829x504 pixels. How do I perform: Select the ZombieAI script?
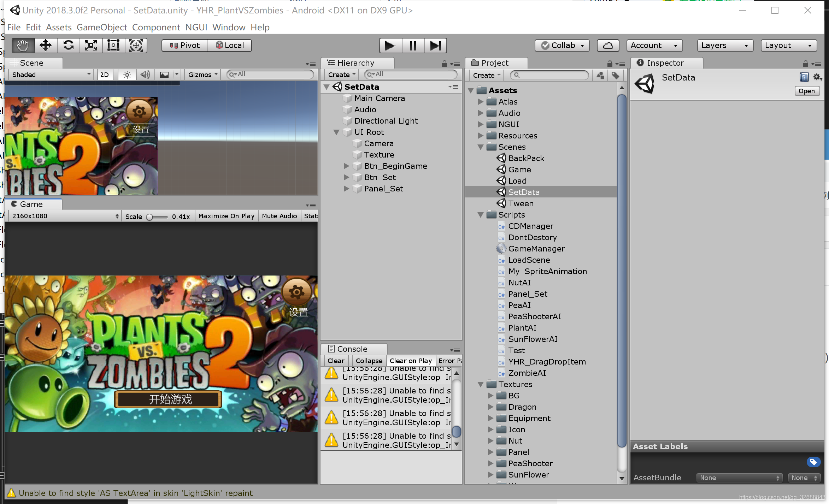point(527,373)
